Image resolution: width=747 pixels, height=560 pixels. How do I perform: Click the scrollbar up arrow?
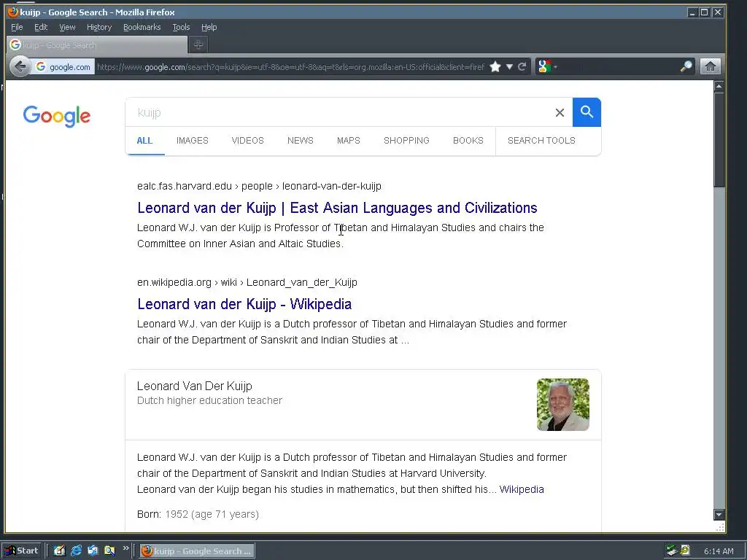[x=719, y=86]
